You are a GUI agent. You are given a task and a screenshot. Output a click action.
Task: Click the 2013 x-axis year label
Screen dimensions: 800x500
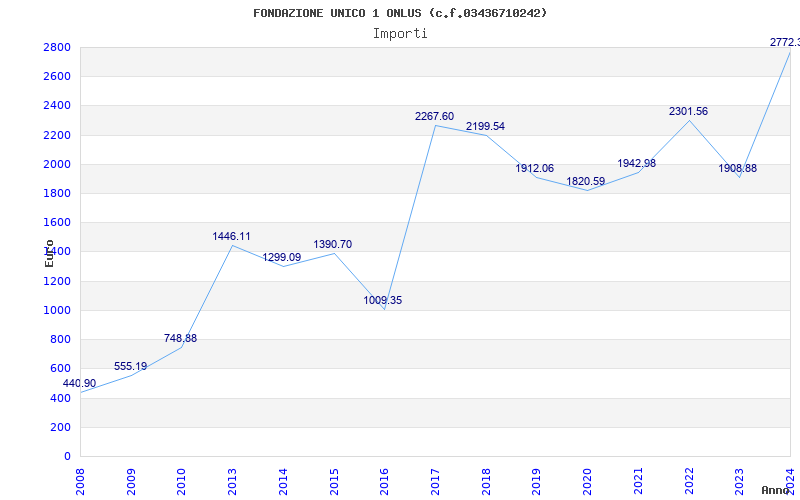[233, 482]
